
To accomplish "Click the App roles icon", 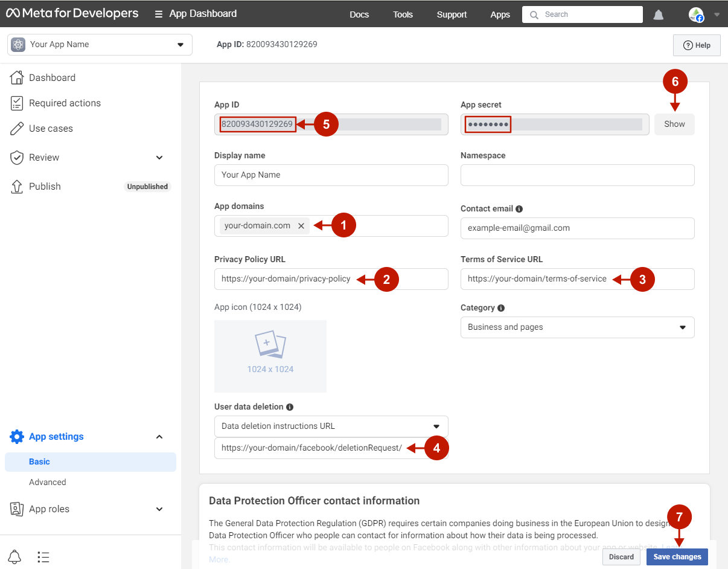I will 17,509.
